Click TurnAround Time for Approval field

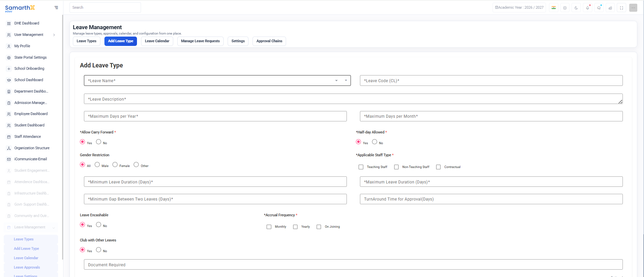pos(491,199)
